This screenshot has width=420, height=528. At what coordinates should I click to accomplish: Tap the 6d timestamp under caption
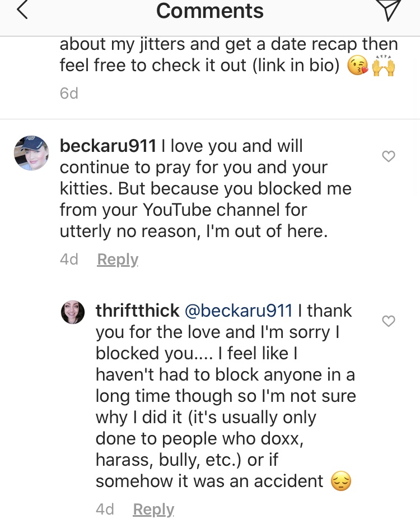point(69,93)
